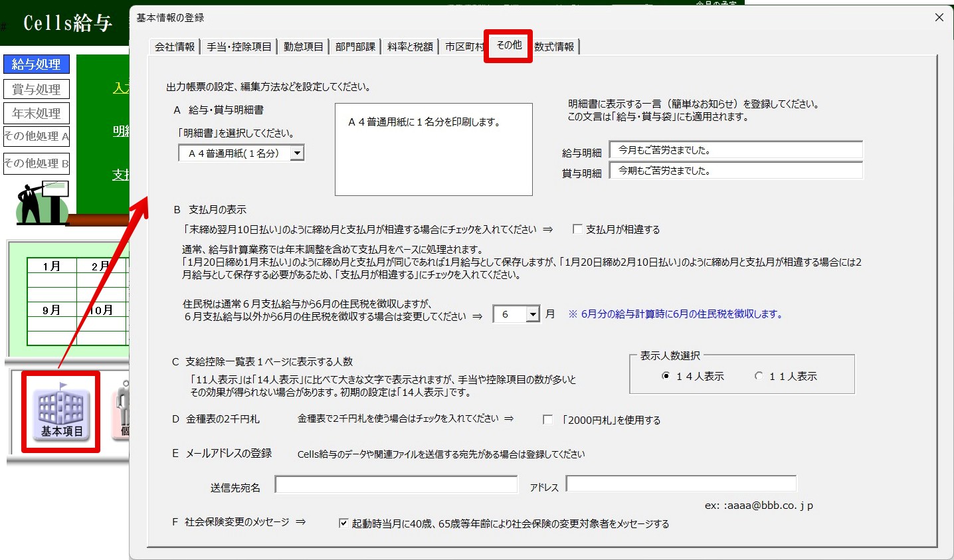Click the blue 6月分の給与計算時 note text

pyautogui.click(x=676, y=314)
